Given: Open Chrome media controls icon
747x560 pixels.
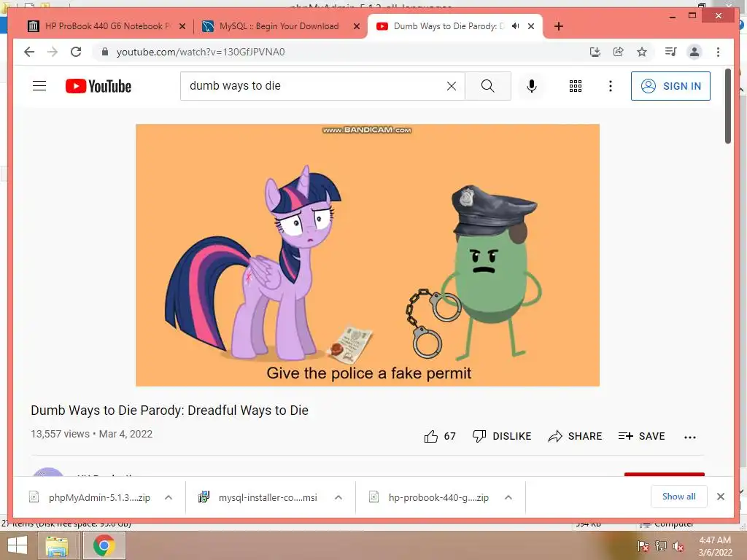Looking at the screenshot, I should coord(671,52).
